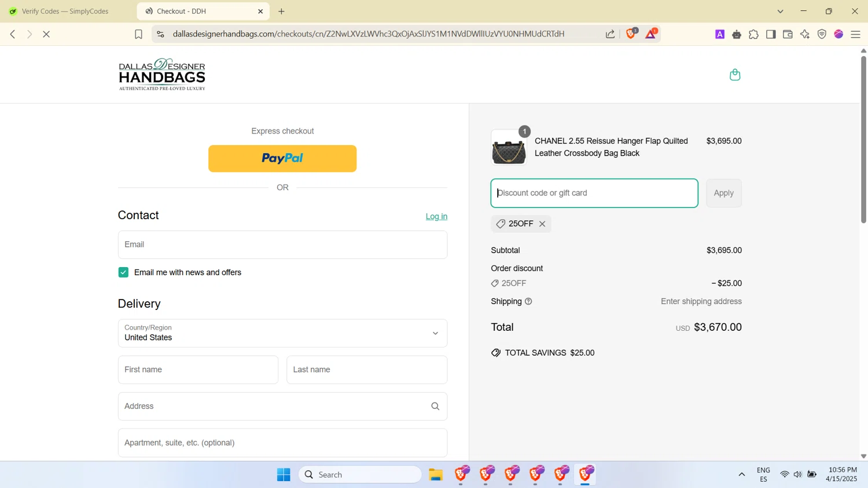Open a new browser tab
Image resolution: width=868 pixels, height=488 pixels.
click(x=281, y=11)
